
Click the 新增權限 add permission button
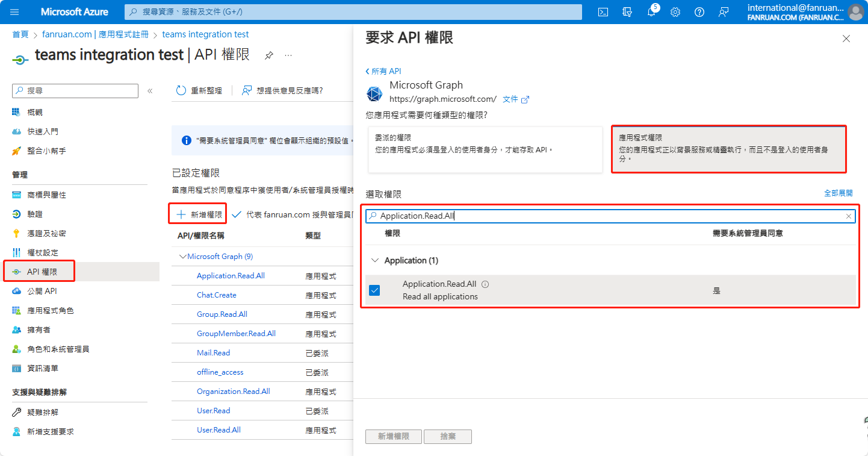(199, 214)
